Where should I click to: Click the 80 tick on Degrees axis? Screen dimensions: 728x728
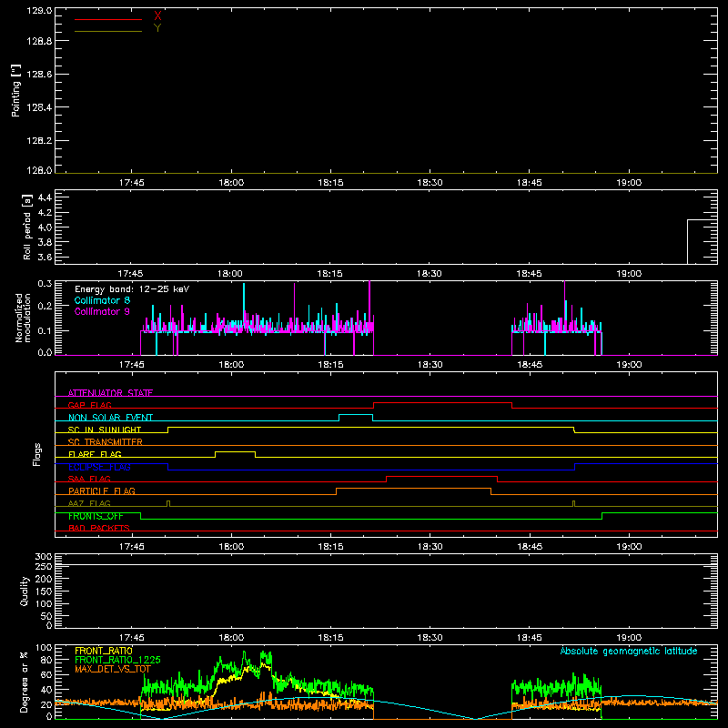tap(46, 660)
